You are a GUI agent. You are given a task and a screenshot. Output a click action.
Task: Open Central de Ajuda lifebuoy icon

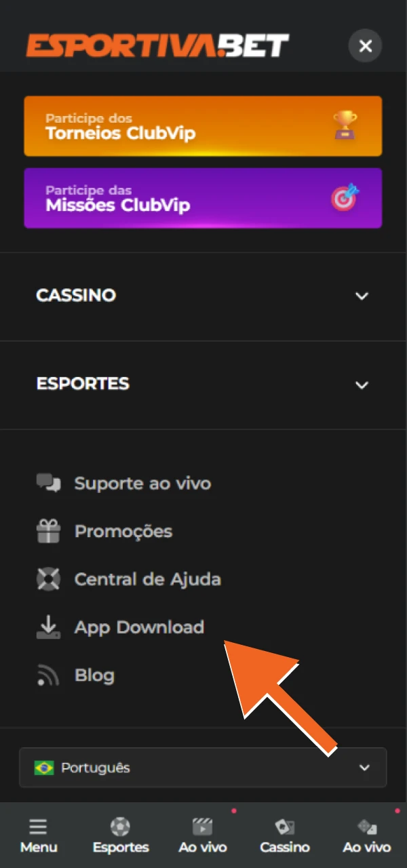tap(47, 579)
